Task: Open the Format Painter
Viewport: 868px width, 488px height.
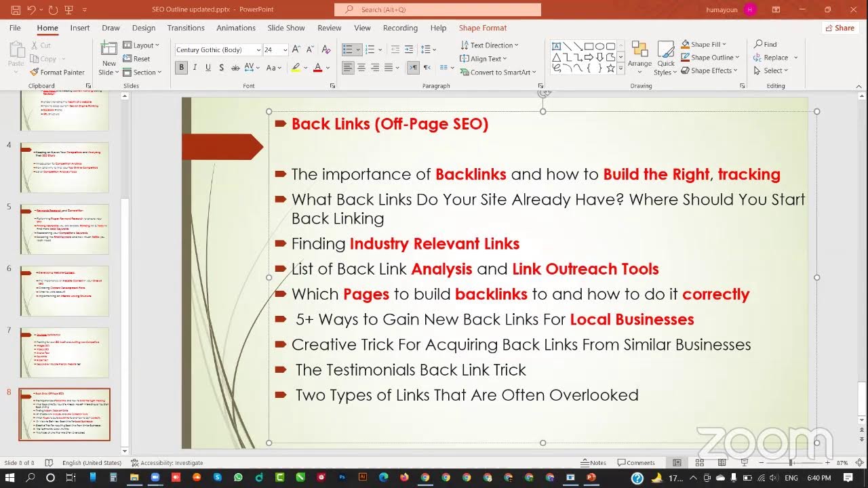Action: pos(58,72)
